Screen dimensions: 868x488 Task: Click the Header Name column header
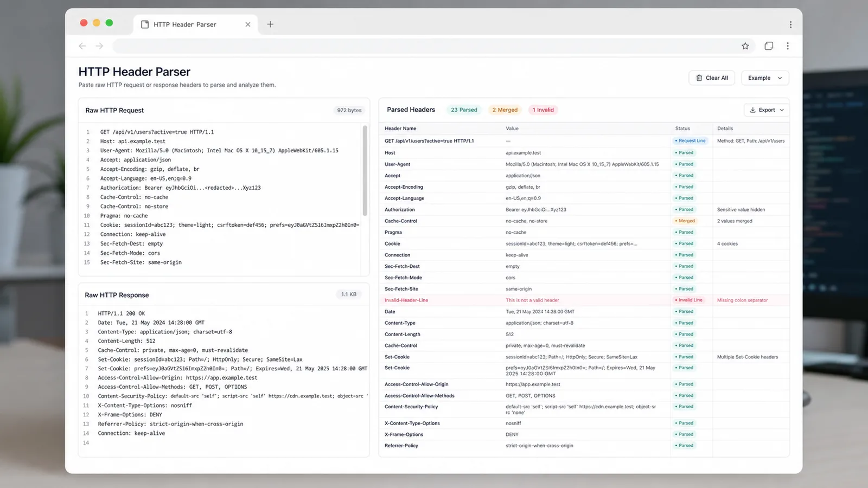coord(400,129)
